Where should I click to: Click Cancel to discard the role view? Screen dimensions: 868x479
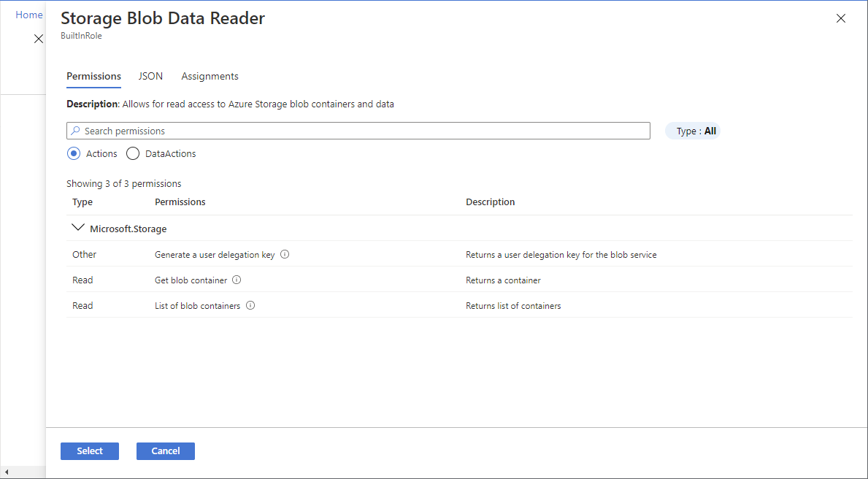point(165,451)
